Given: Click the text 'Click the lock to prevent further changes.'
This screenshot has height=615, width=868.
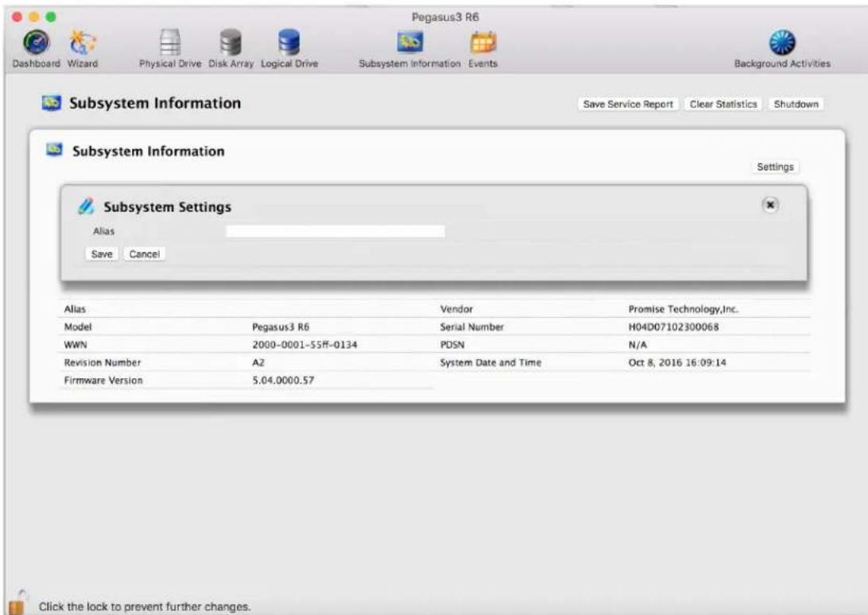Looking at the screenshot, I should point(145,607).
